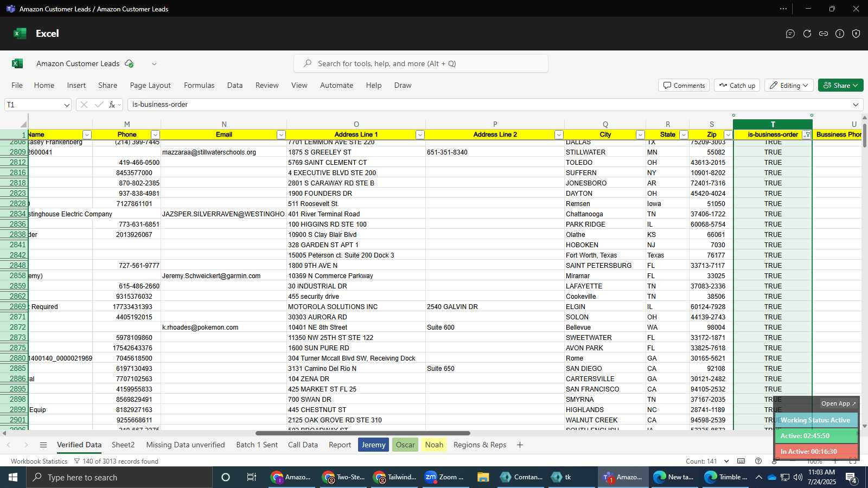Add a new sheet with plus icon
868x488 pixels.
(x=520, y=445)
